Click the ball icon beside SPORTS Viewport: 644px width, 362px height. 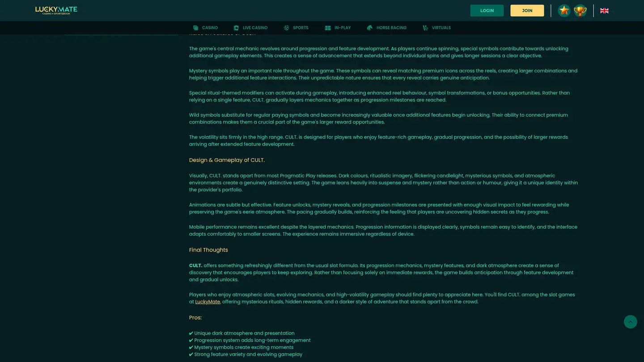pos(286,28)
